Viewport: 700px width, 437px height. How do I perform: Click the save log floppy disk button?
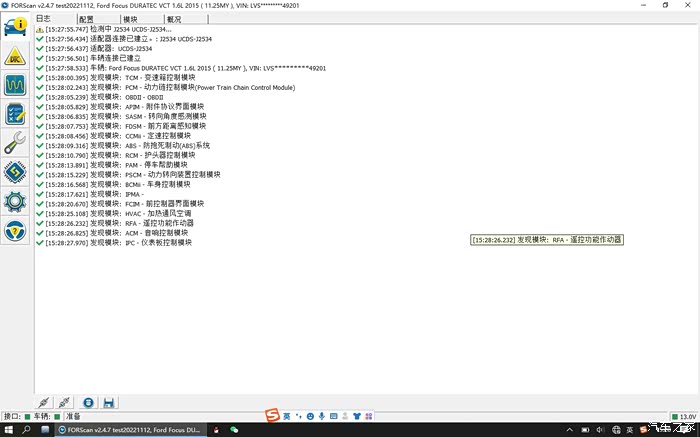click(x=108, y=402)
